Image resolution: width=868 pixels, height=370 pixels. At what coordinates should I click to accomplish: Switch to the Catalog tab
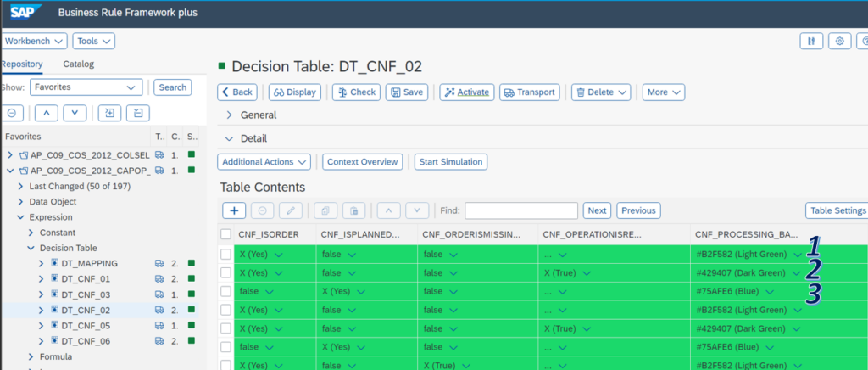[78, 64]
